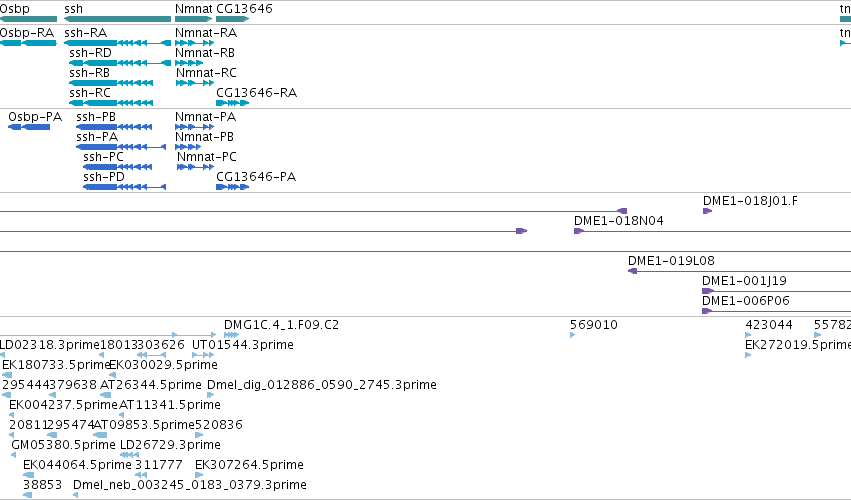Viewport: 851px width, 500px height.
Task: Select the DME1-018J01.F clone label
Action: tap(750, 201)
